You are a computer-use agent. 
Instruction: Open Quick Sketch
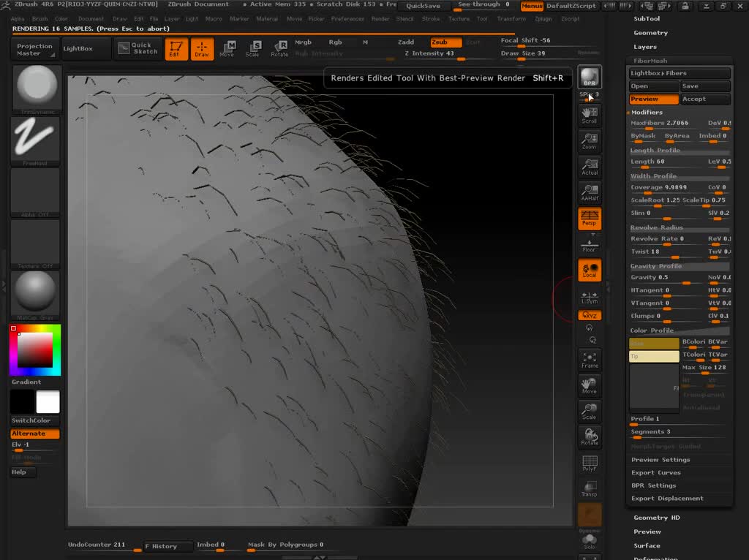point(138,49)
